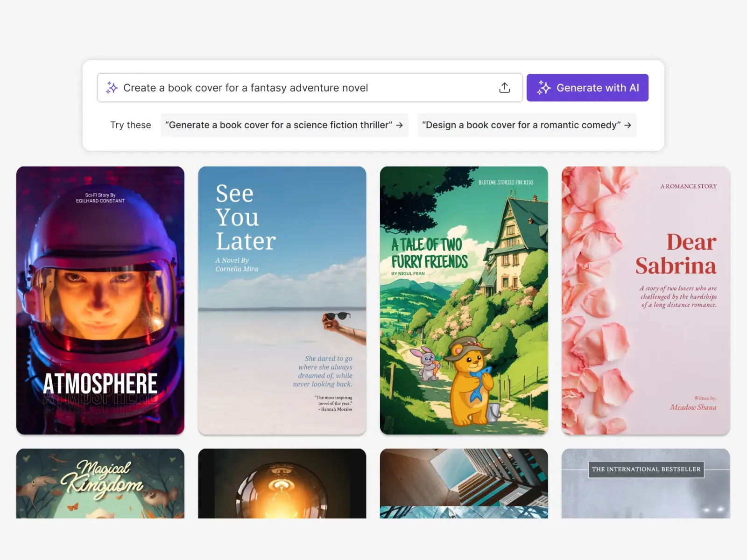
Task: Click the sparkle icon on the Generate button
Action: click(543, 88)
